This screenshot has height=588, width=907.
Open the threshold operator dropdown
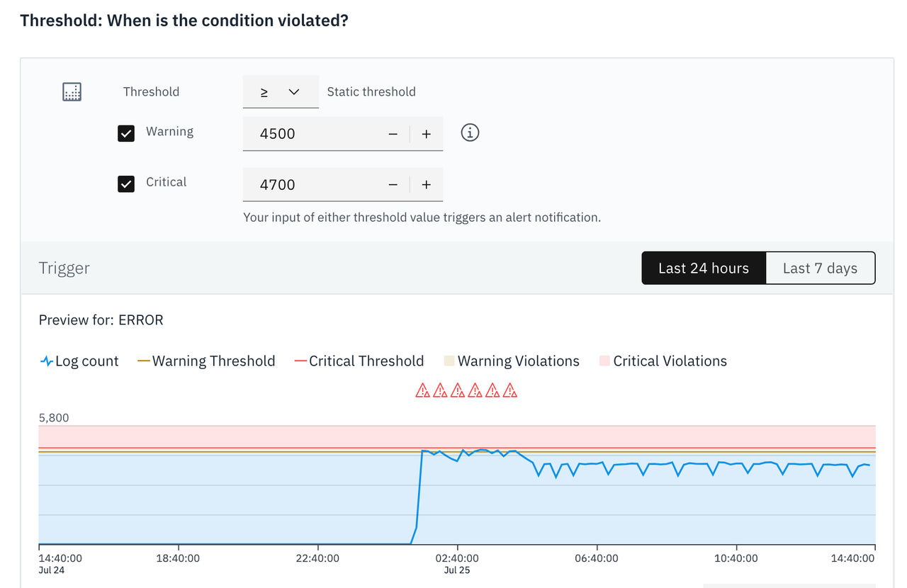coord(281,92)
